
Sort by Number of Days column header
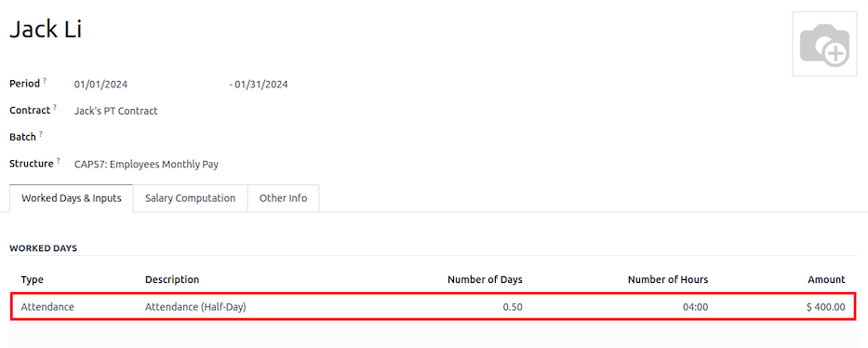coord(485,279)
